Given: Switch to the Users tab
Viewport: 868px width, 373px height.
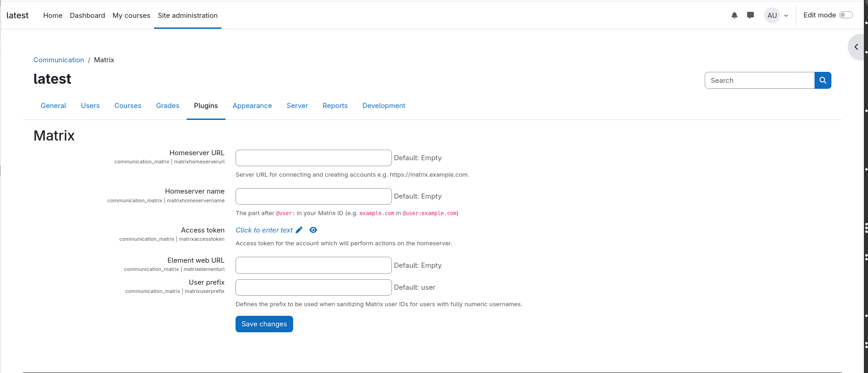Looking at the screenshot, I should pyautogui.click(x=90, y=106).
